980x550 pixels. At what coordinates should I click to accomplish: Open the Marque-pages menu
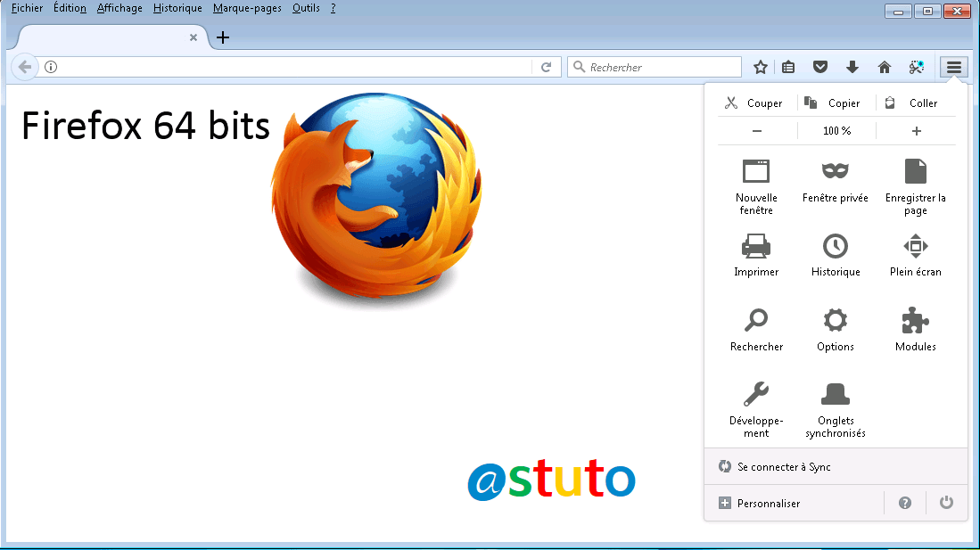pyautogui.click(x=247, y=8)
